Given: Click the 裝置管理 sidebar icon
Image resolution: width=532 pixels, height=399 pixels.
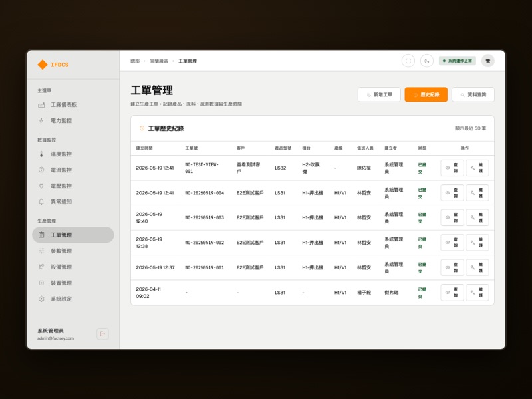Looking at the screenshot, I should pyautogui.click(x=41, y=283).
